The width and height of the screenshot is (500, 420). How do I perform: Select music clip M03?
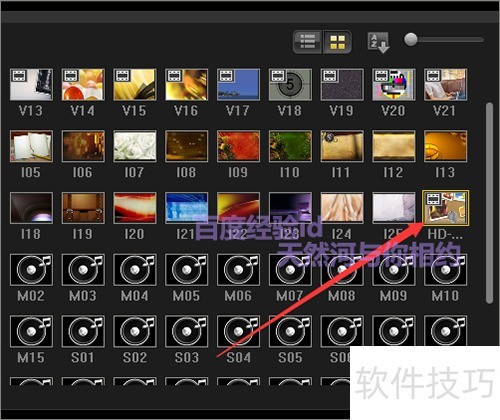click(x=83, y=270)
